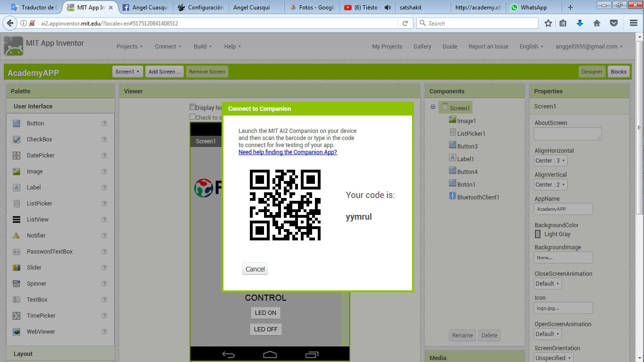Select the Button palette icon

tap(17, 123)
